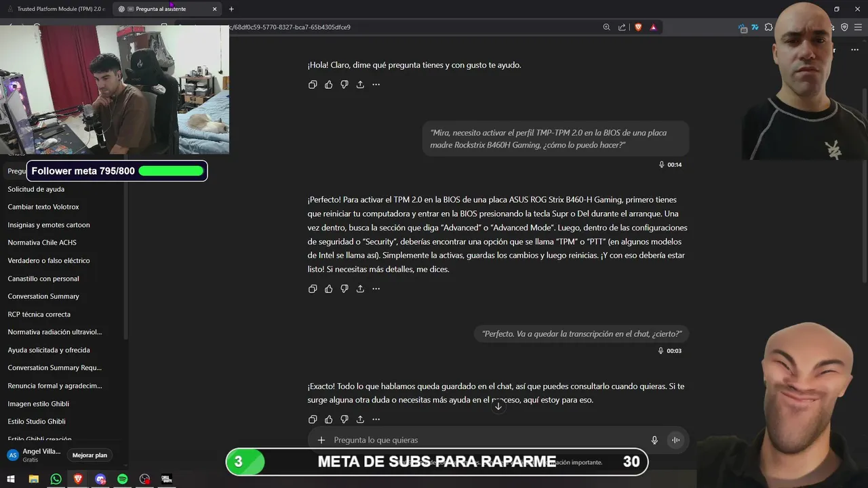Image resolution: width=868 pixels, height=488 pixels.
Task: Thumbs down the '¡Hola! Claro' reply
Action: click(x=344, y=85)
